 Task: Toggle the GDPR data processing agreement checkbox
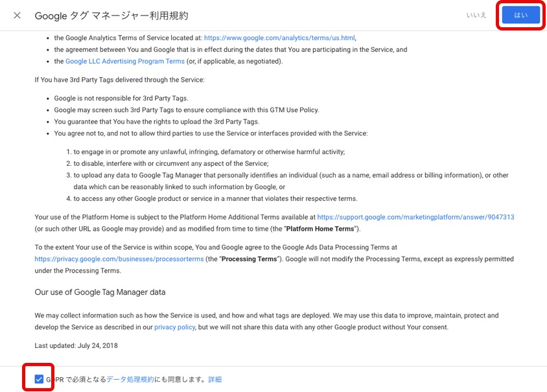tap(39, 379)
